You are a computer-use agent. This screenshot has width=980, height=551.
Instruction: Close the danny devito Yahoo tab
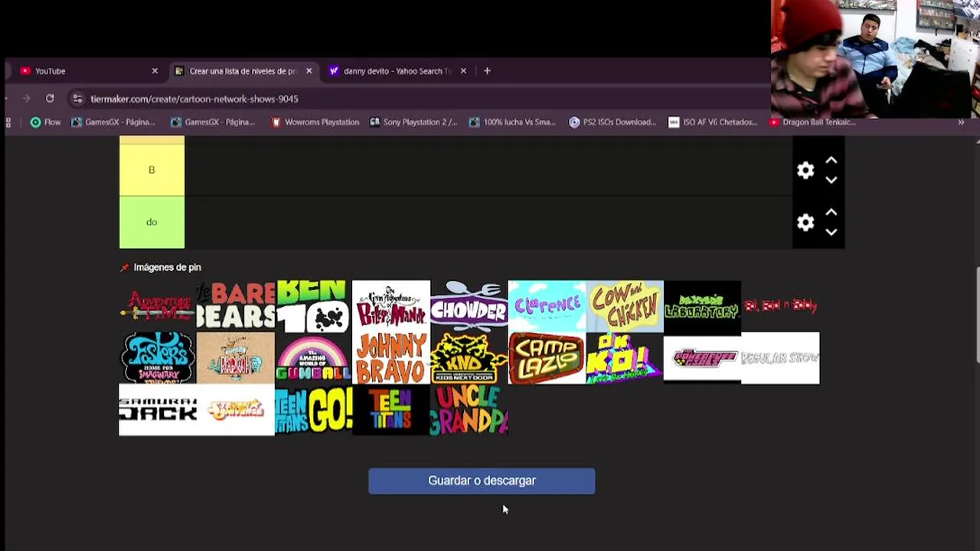[x=463, y=70]
